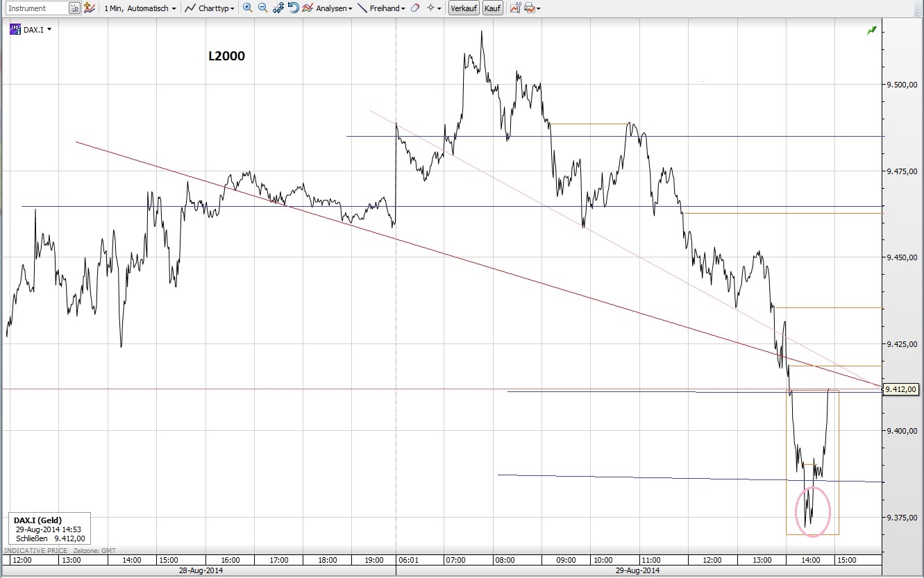Screen dimensions: 924x578
Task: Click the green trend arrow in chart corner
Action: pos(872,31)
